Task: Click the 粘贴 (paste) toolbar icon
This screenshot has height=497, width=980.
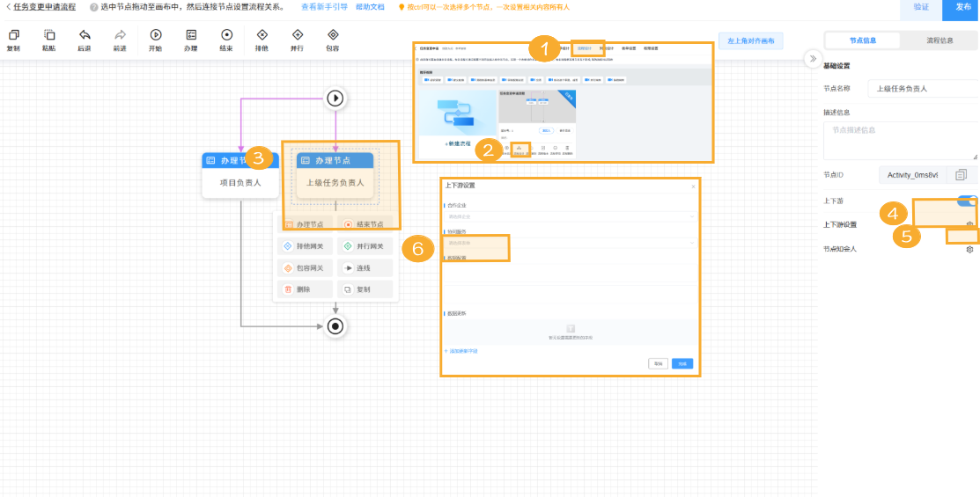Action: pos(49,35)
